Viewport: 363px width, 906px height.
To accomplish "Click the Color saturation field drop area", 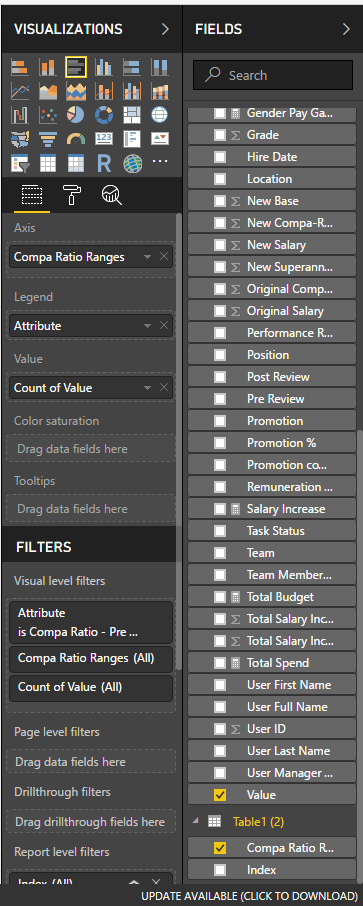I will click(91, 449).
